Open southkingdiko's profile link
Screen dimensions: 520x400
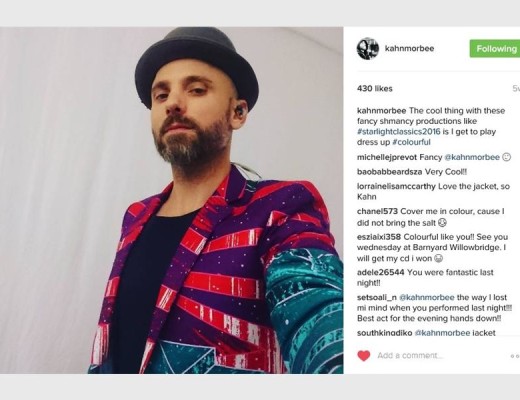coord(384,333)
